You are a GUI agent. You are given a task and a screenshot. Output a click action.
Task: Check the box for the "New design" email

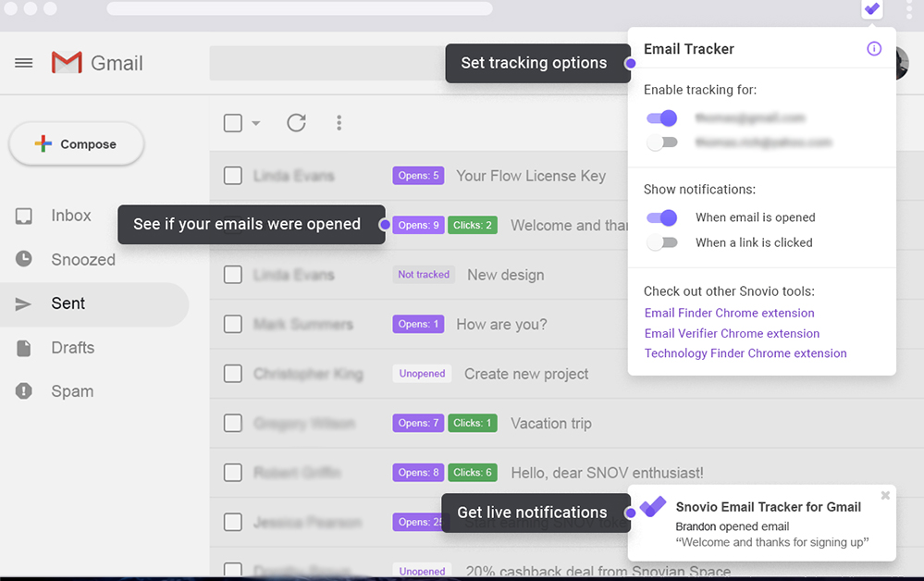pyautogui.click(x=233, y=275)
